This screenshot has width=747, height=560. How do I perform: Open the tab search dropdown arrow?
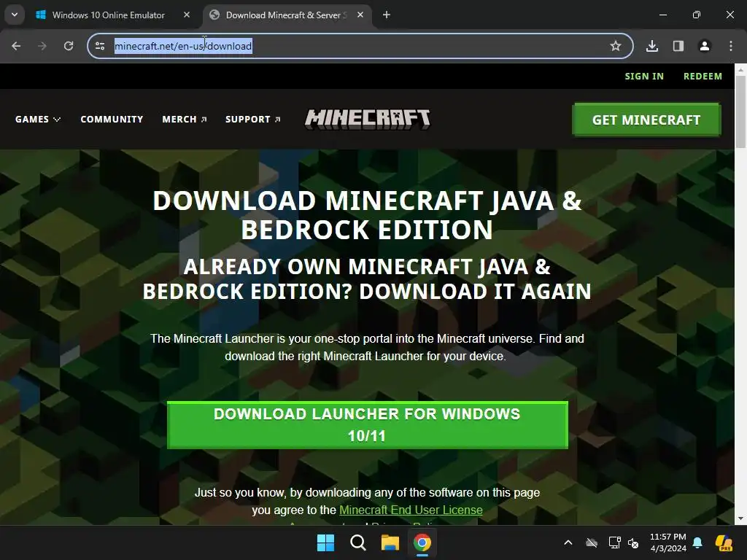(x=15, y=15)
